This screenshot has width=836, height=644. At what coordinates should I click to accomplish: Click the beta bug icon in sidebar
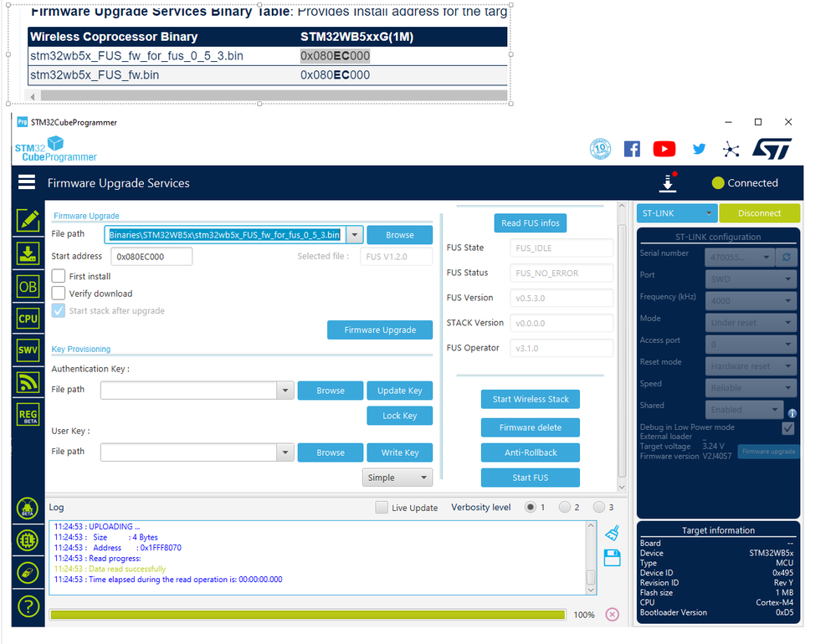[x=28, y=509]
